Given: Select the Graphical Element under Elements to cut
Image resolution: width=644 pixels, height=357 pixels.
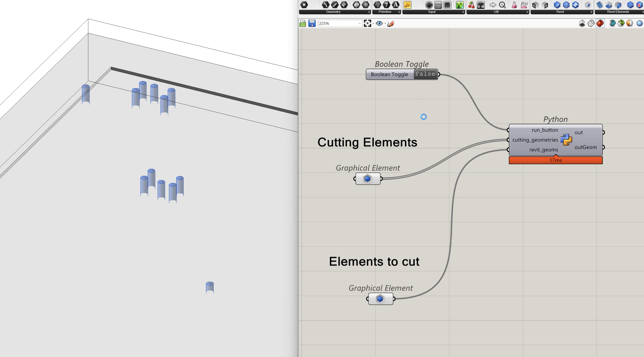Looking at the screenshot, I should (x=380, y=299).
